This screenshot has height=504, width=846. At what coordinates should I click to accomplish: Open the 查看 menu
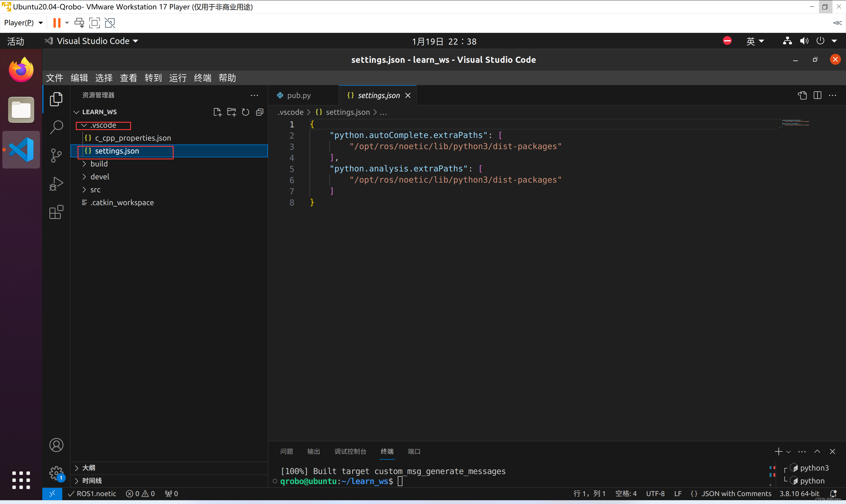(x=128, y=78)
